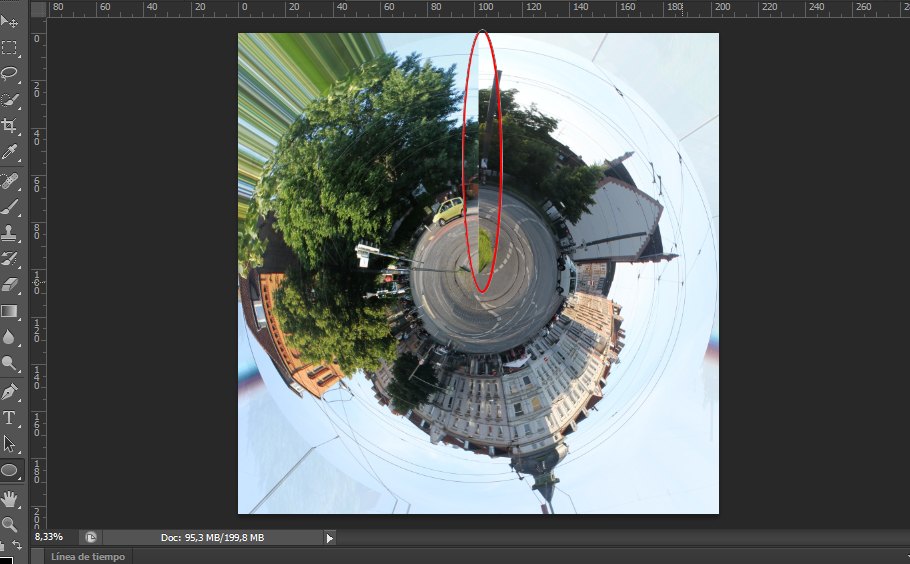The image size is (910, 564).
Task: Choose the Path Selection tool
Action: 9,444
